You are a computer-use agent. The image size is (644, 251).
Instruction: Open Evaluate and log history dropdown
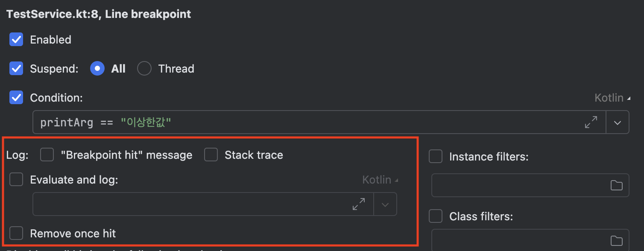[385, 204]
